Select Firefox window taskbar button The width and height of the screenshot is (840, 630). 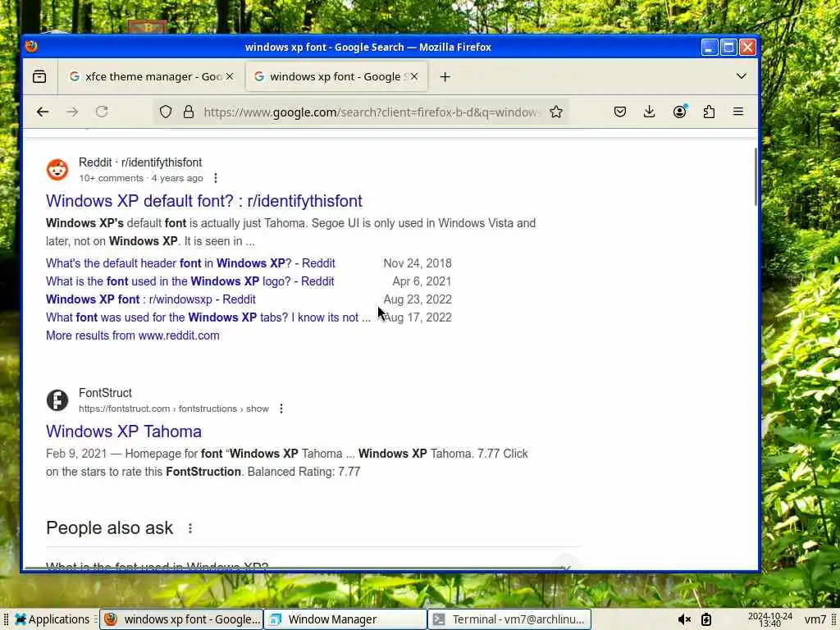[x=181, y=619]
